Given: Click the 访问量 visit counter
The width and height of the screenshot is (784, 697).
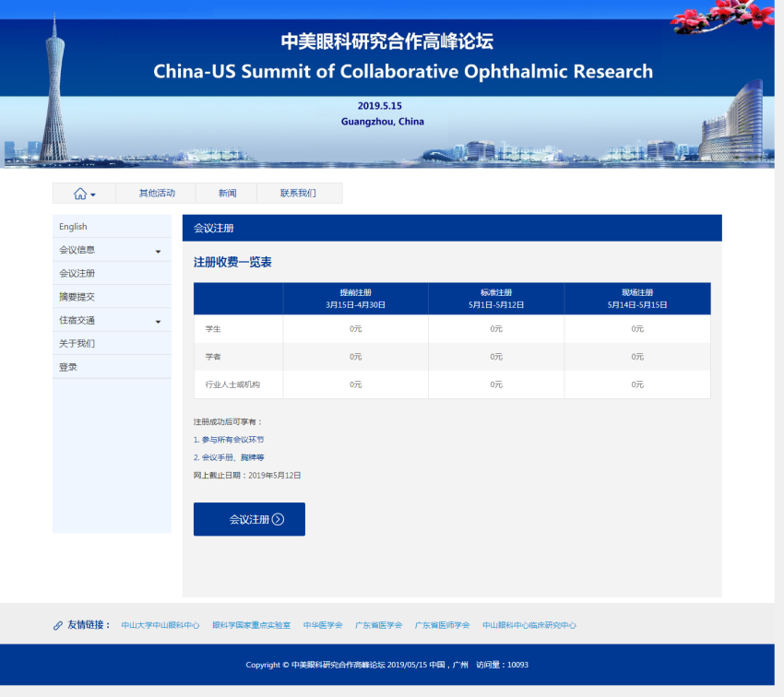Looking at the screenshot, I should click(502, 665).
